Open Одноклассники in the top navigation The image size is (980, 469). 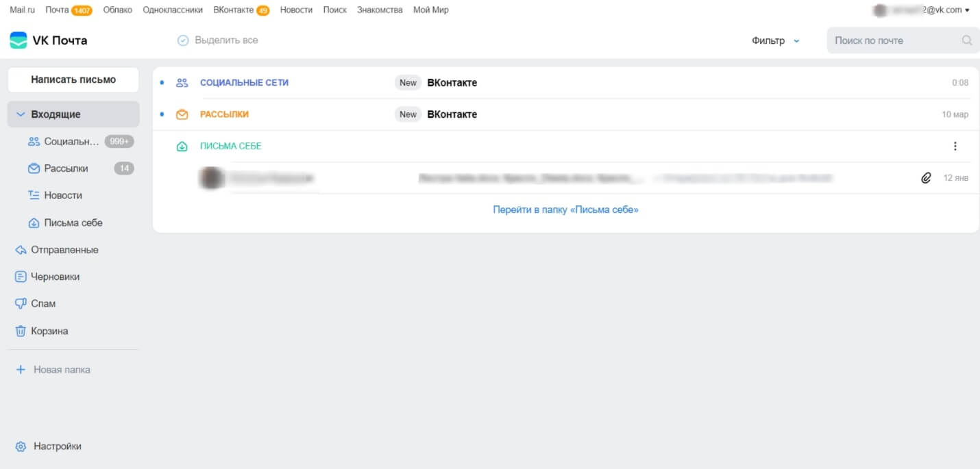(x=173, y=10)
